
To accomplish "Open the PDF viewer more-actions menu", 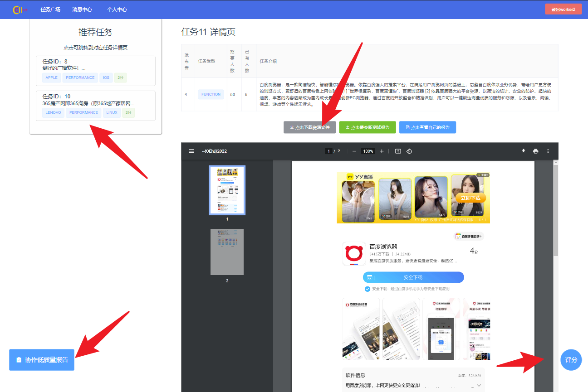I will click(x=548, y=151).
